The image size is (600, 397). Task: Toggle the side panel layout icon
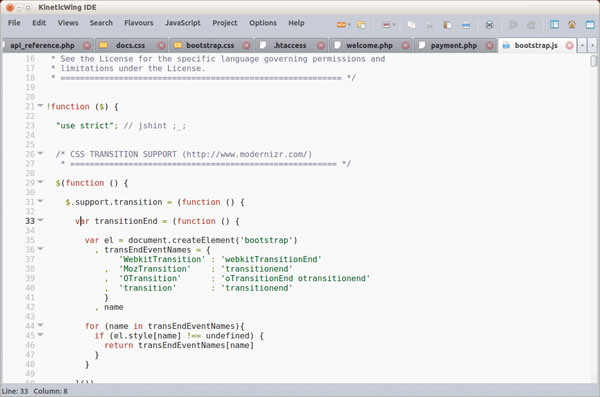point(554,25)
